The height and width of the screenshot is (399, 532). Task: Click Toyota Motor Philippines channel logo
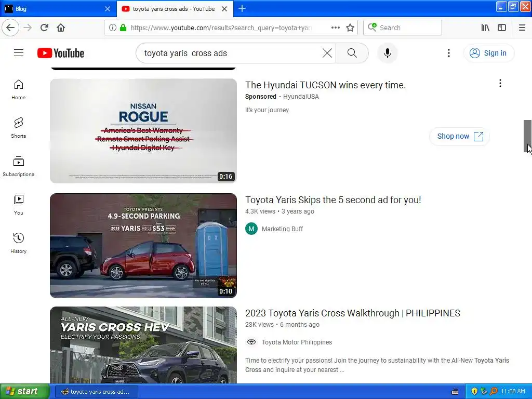pyautogui.click(x=251, y=342)
